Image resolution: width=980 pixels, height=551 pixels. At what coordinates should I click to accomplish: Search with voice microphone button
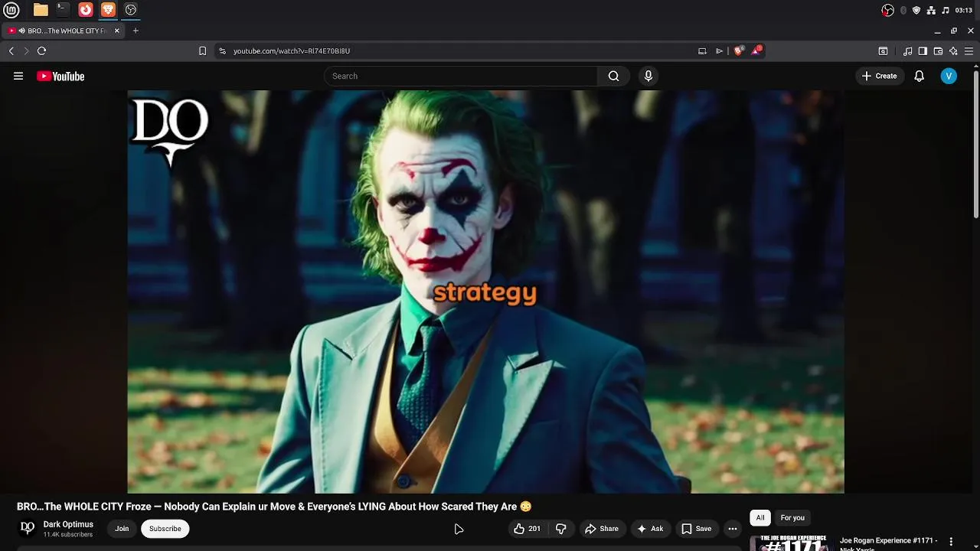648,76
